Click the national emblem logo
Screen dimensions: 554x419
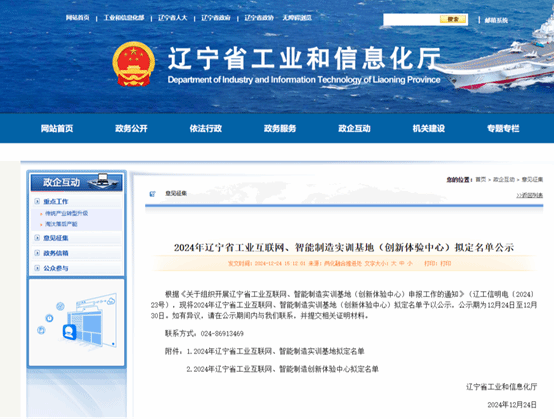click(134, 64)
